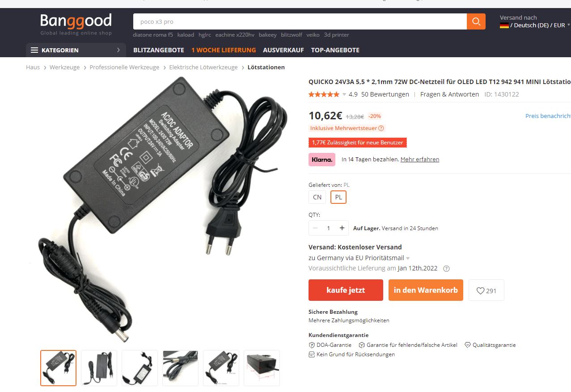Image resolution: width=571 pixels, height=392 pixels.
Task: Click the delivery date help icon
Action: 446,269
